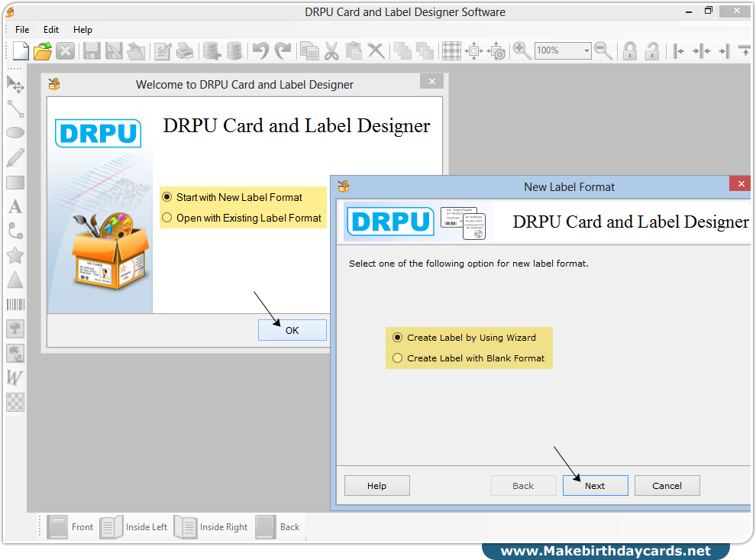Select the Triangle shape tool
756x560 pixels.
click(15, 280)
